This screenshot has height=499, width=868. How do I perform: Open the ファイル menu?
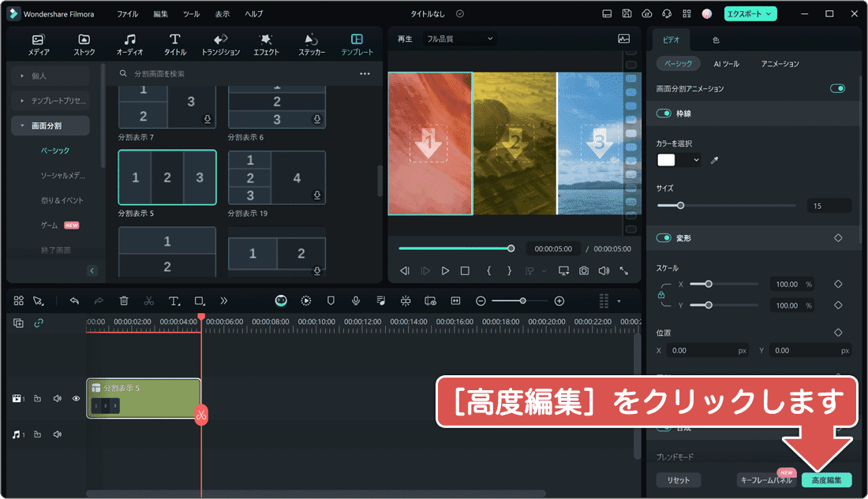[127, 13]
